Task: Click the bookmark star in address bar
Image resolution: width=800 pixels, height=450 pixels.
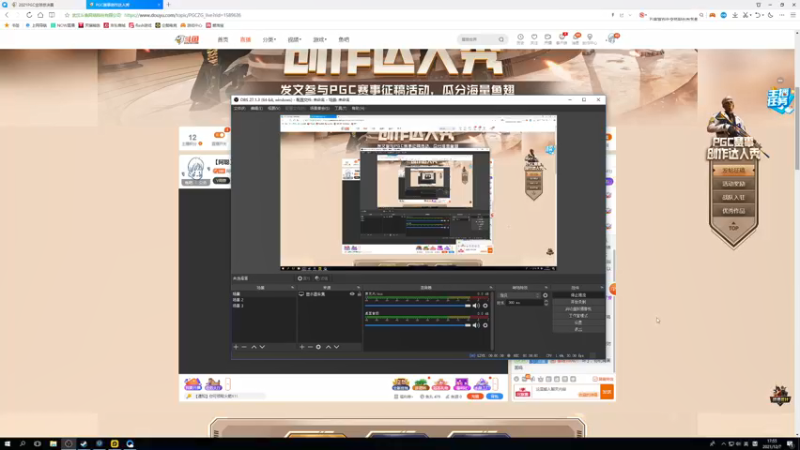Action: (67, 15)
